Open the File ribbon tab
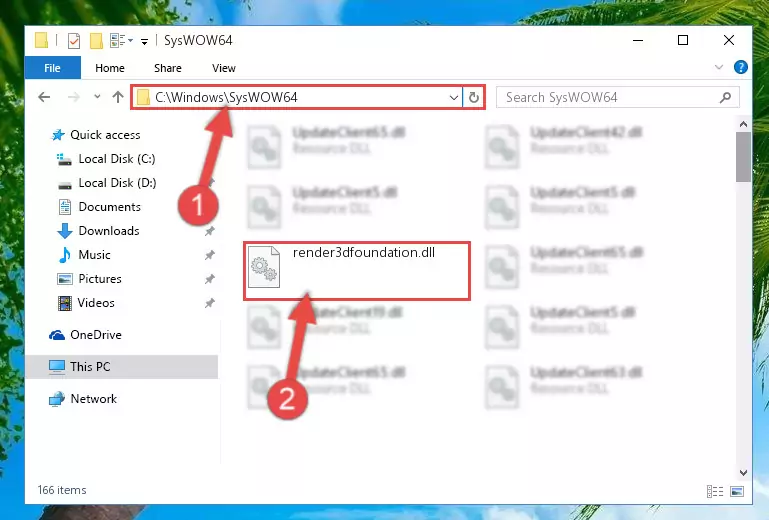Screen dimensions: 769x520 pos(52,68)
